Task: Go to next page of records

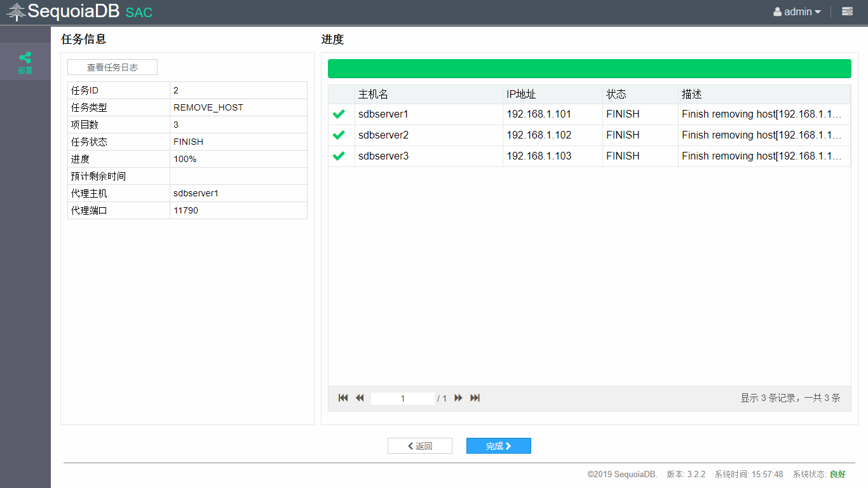Action: (x=458, y=398)
